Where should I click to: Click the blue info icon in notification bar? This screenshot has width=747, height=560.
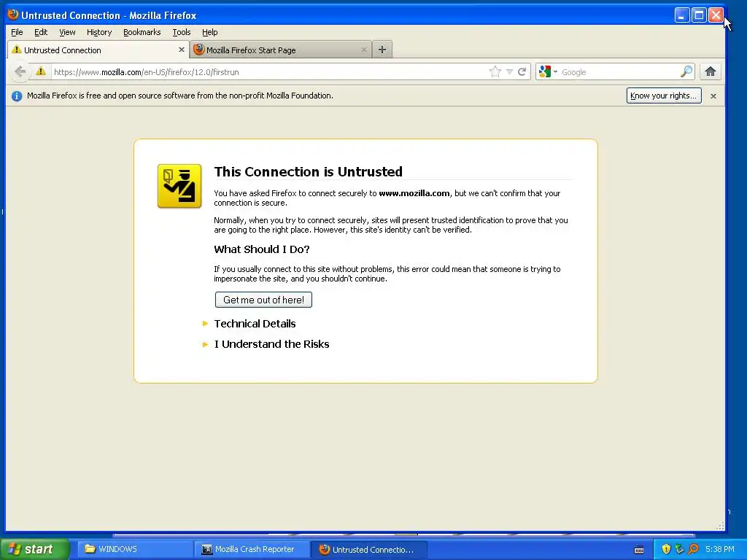tap(17, 96)
